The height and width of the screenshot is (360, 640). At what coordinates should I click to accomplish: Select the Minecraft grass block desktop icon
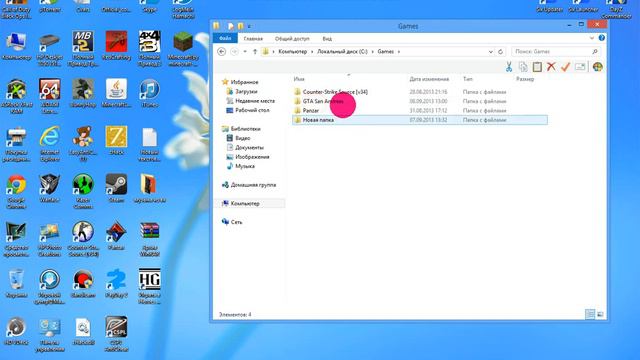tap(183, 42)
